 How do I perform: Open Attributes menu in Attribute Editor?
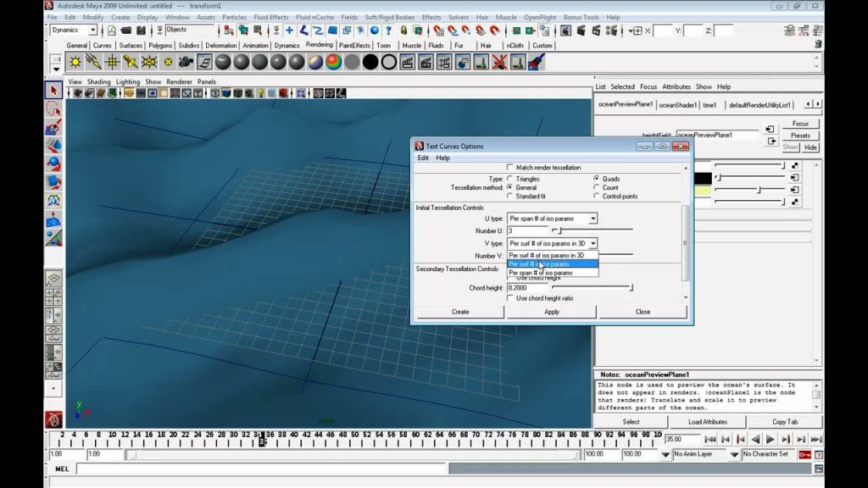[x=676, y=87]
